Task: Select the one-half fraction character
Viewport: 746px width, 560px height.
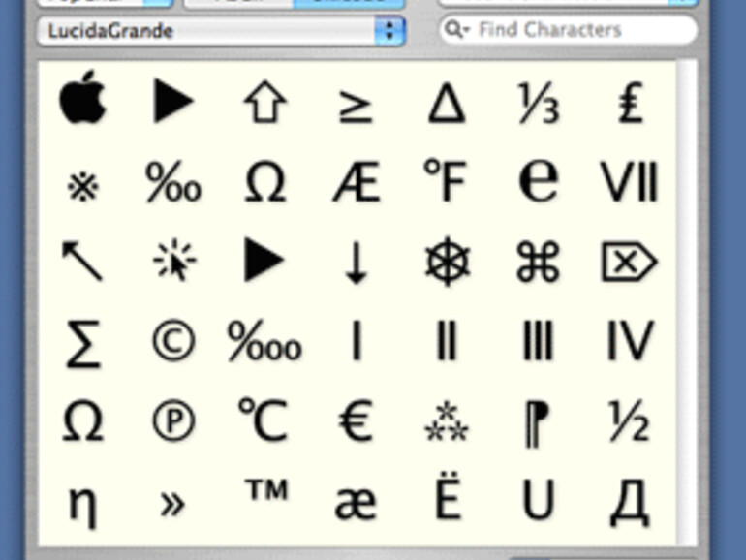Action: [x=629, y=421]
